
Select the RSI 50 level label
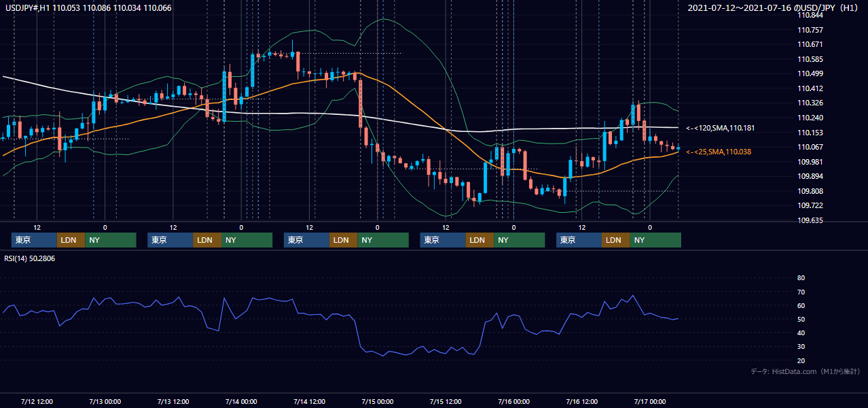tap(801, 319)
